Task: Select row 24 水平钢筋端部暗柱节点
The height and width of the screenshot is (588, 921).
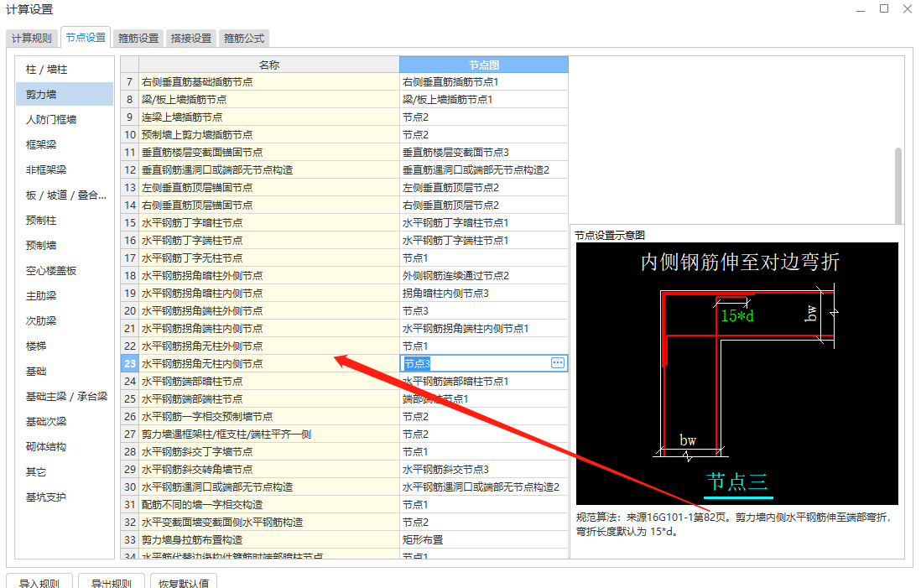Action: coord(345,382)
